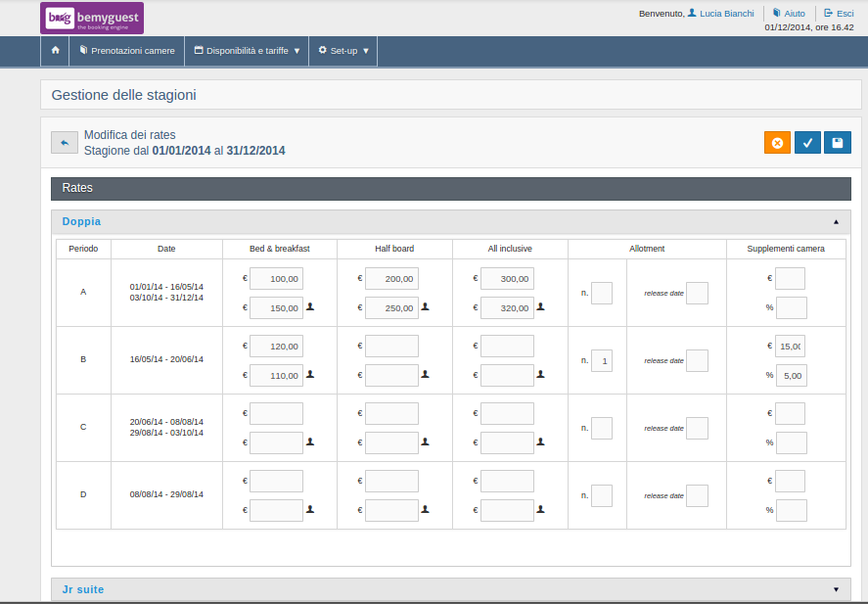Viewport: 868px width, 604px height.
Task: Click person icon in period D Half board
Action: (x=425, y=509)
